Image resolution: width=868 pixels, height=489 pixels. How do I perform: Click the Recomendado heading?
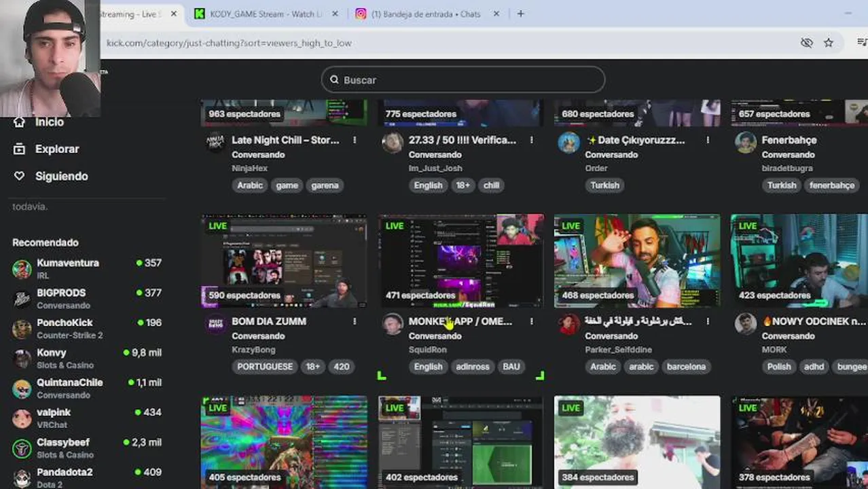[x=46, y=242]
